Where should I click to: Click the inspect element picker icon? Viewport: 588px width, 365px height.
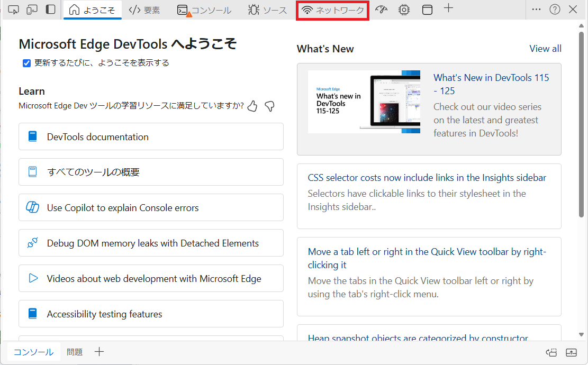click(13, 10)
